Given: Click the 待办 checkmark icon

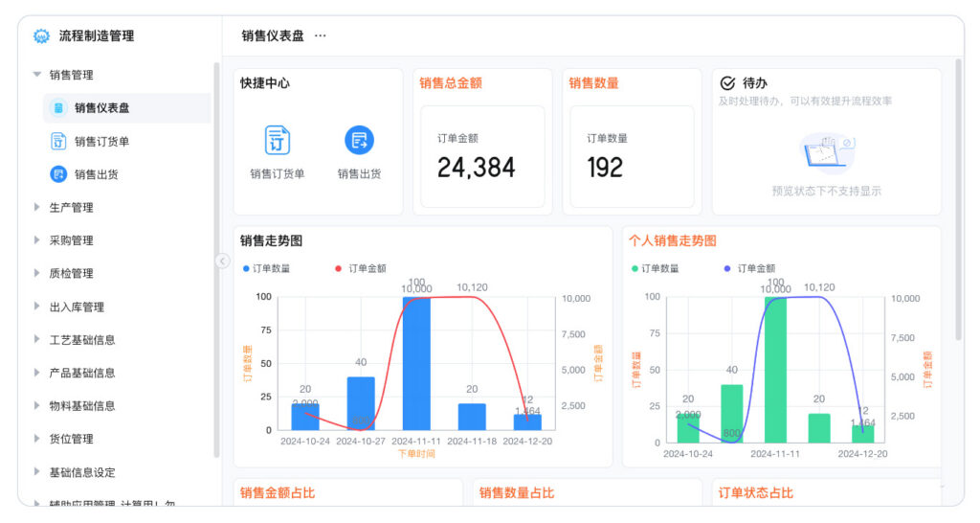Looking at the screenshot, I should 727,83.
